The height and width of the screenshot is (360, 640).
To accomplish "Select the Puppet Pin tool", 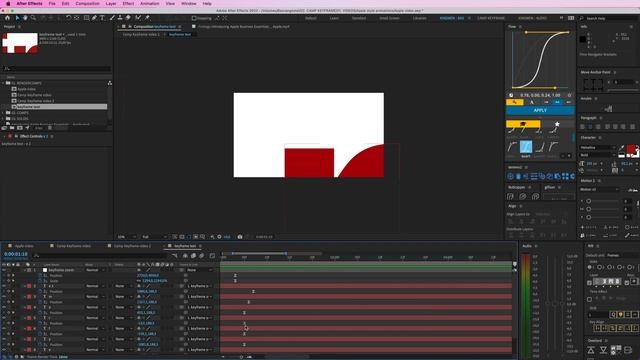I will [x=147, y=18].
